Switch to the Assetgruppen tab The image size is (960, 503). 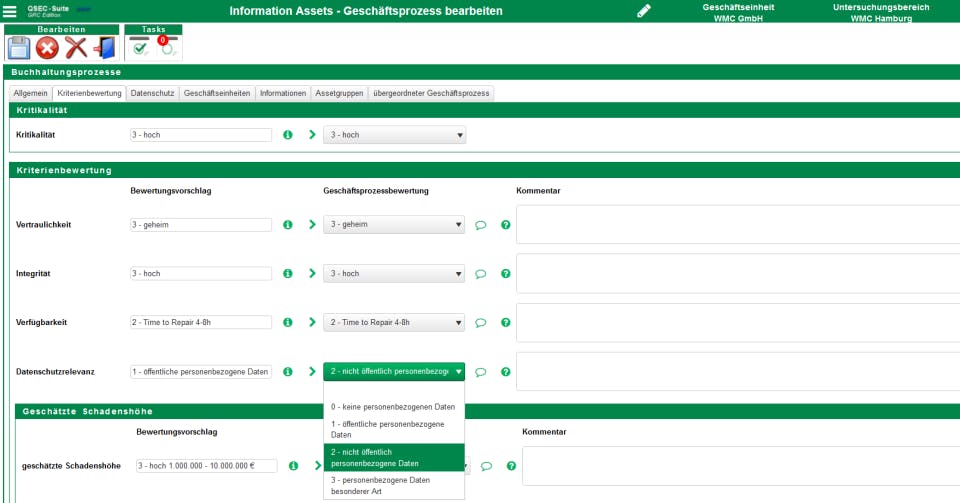click(339, 93)
